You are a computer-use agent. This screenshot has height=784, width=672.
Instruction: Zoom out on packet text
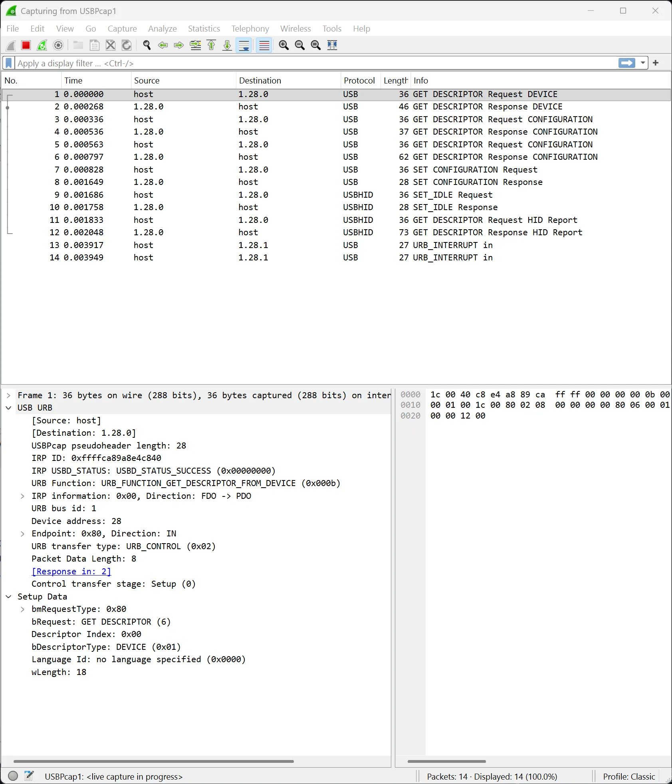tap(300, 45)
